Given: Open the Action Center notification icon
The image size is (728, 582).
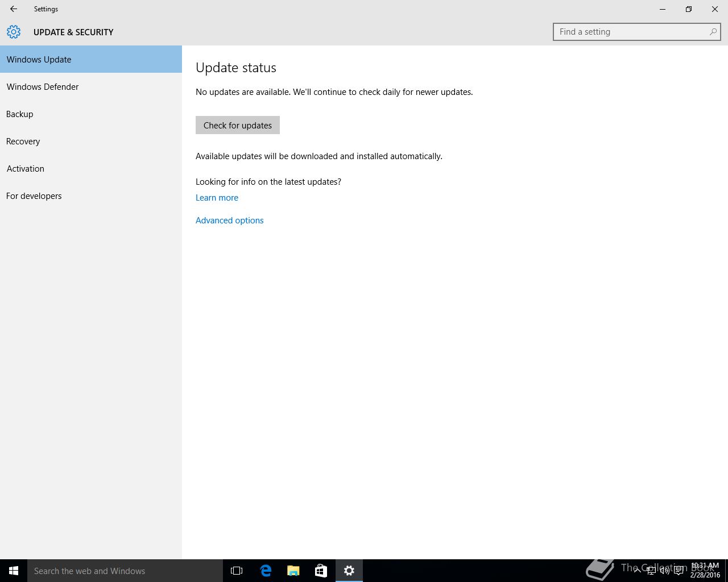Looking at the screenshot, I should pos(679,571).
